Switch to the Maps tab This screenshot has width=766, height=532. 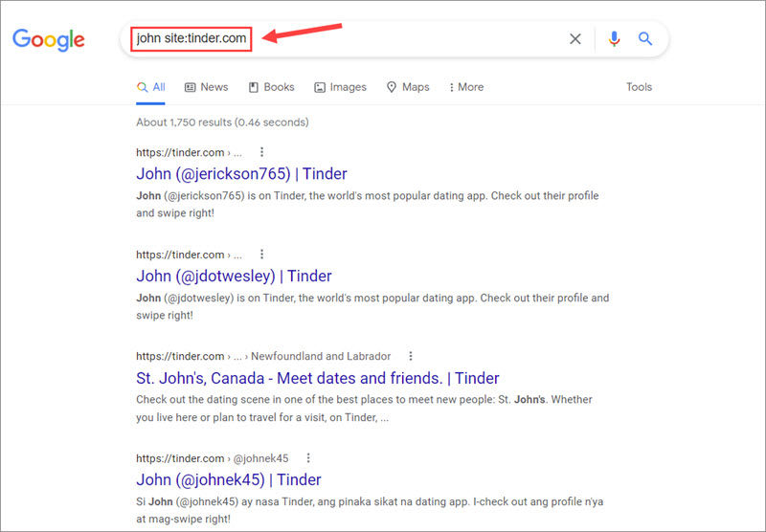[x=408, y=87]
